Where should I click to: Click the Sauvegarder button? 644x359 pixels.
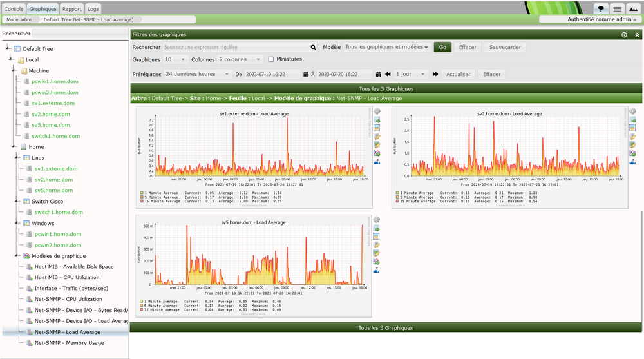(505, 47)
